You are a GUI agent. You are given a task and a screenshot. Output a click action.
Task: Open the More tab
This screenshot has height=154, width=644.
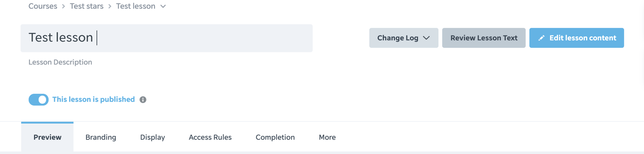coord(327,137)
